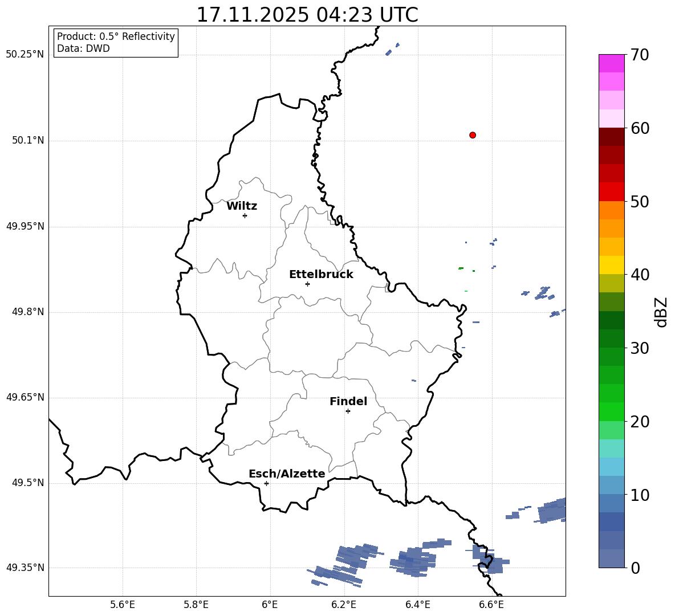This screenshot has height=616, width=675.
Task: Click the 60 tick on colorbar
Action: pos(640,128)
